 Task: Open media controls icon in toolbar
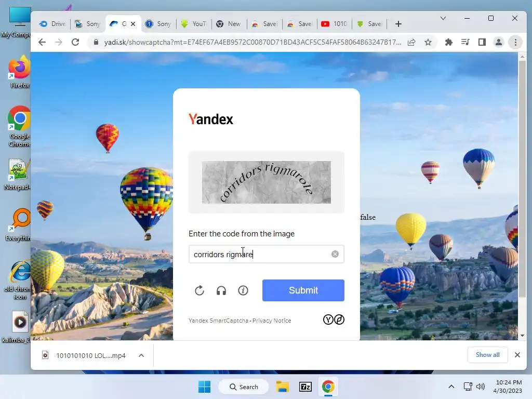(465, 42)
